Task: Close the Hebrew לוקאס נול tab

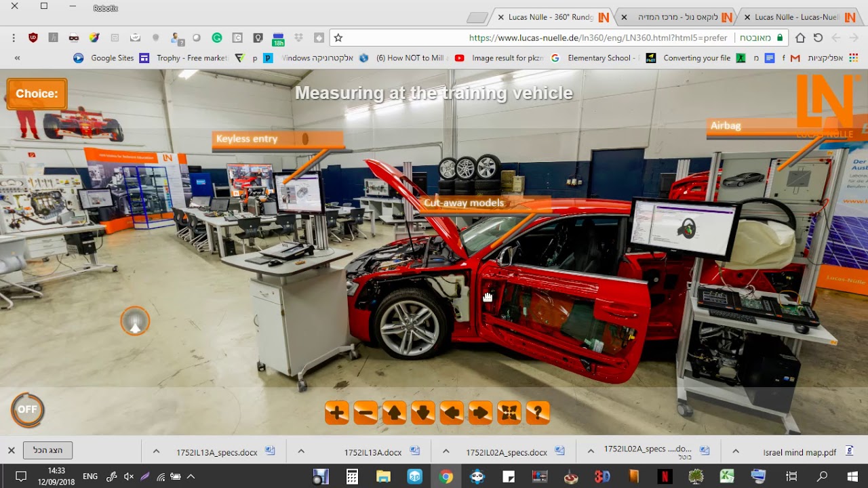Action: tap(624, 18)
